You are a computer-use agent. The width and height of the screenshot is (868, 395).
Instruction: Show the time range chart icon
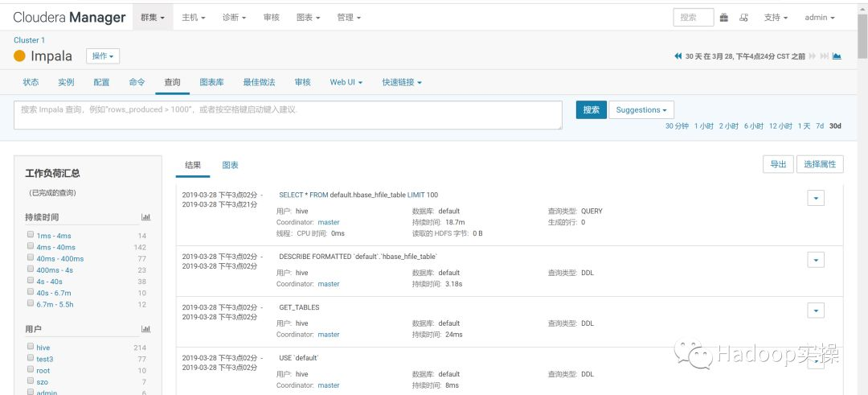click(x=837, y=56)
